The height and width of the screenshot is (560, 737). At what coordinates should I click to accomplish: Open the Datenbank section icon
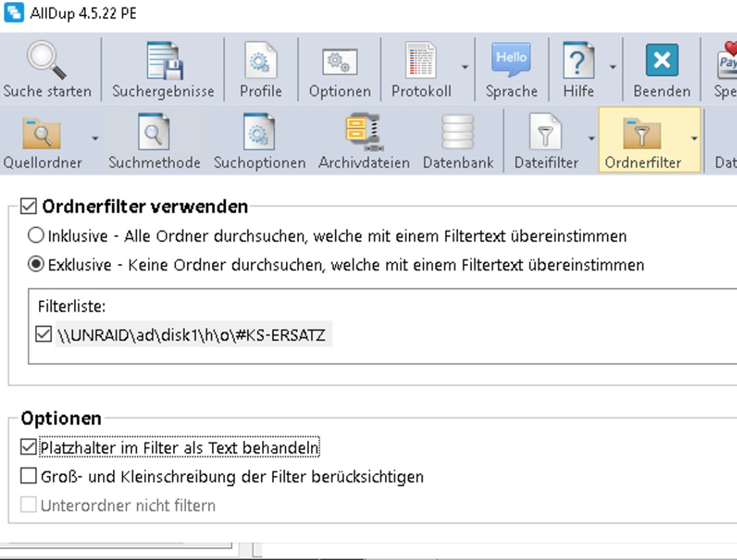pyautogui.click(x=458, y=133)
